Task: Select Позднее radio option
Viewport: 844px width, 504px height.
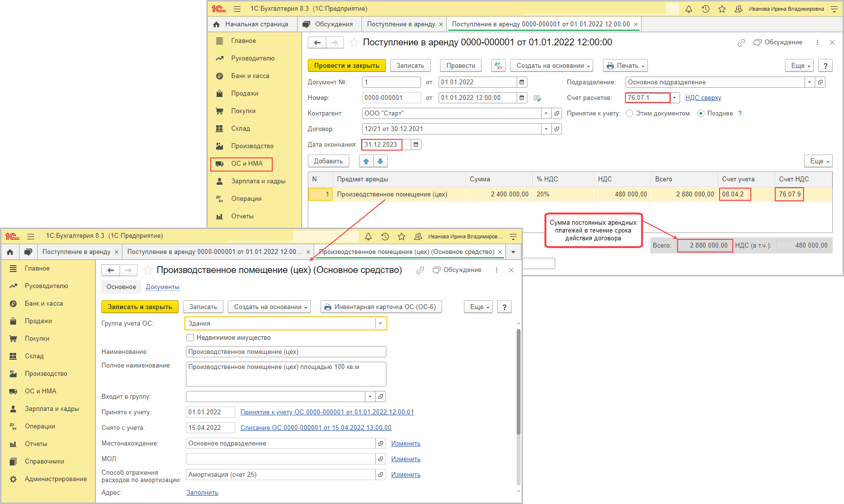Action: tap(701, 114)
